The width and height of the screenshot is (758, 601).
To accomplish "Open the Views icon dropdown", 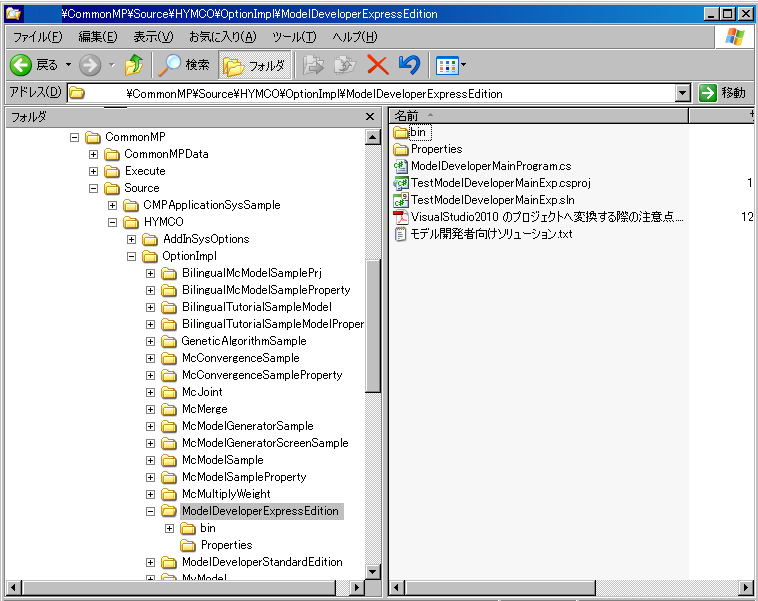I will [x=451, y=66].
